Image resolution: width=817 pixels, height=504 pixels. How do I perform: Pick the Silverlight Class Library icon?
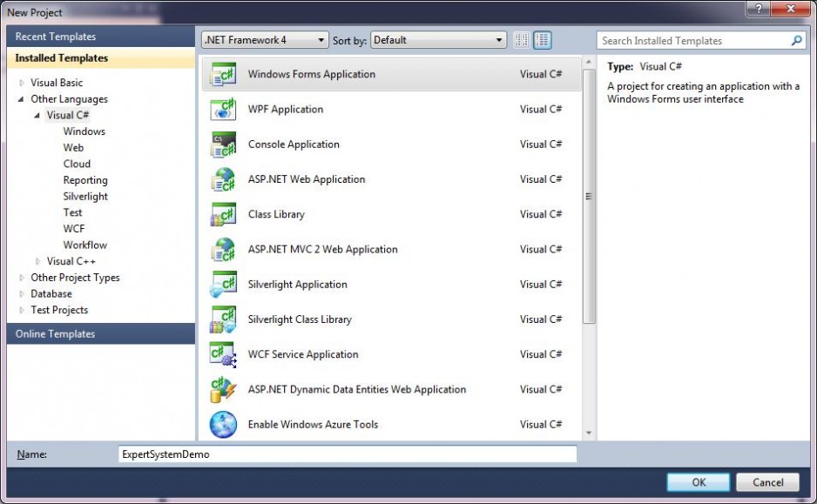(223, 319)
